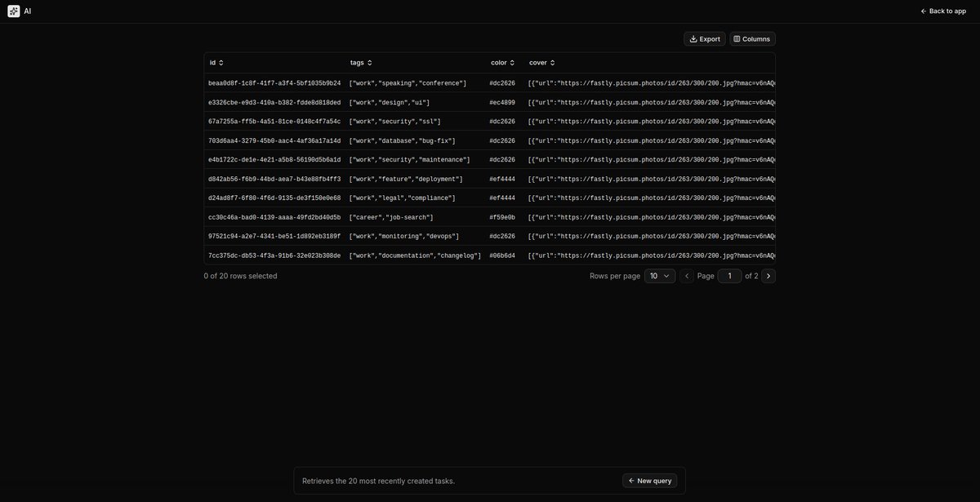Click the page number input field
Image resolution: width=980 pixels, height=502 pixels.
[x=729, y=276]
